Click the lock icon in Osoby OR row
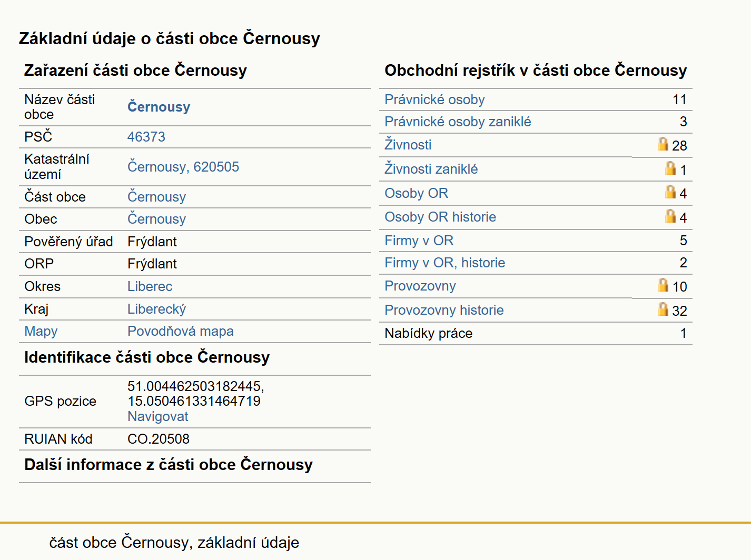Screen dimensions: 751x560 tap(670, 192)
